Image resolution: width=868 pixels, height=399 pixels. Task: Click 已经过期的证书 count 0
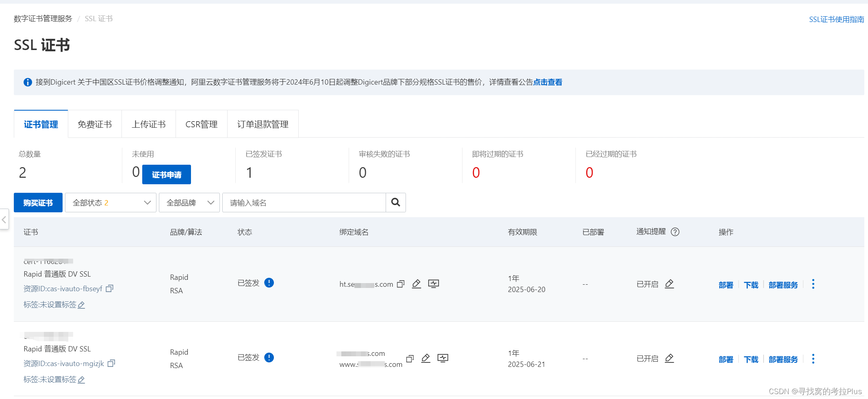click(x=590, y=173)
